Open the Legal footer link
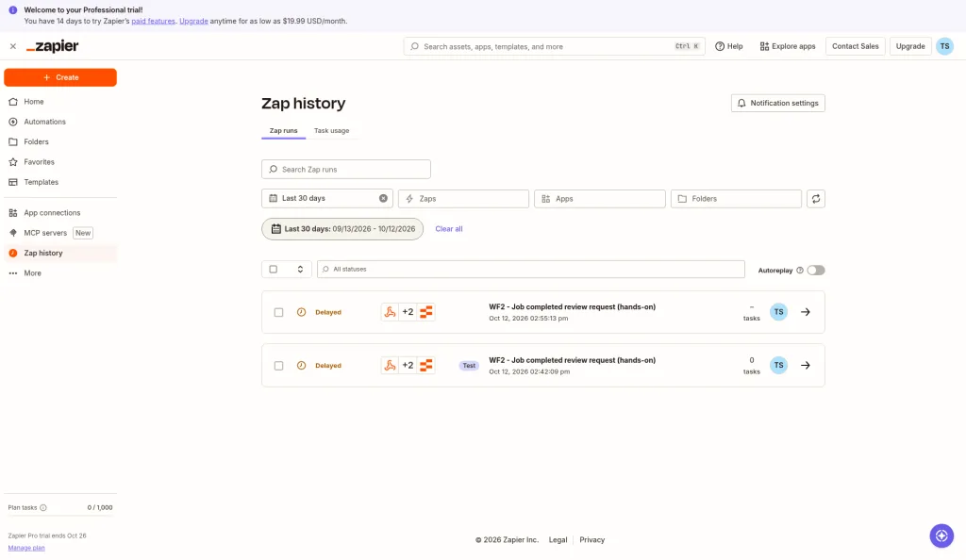Viewport: 966px width, 560px height. (558, 539)
